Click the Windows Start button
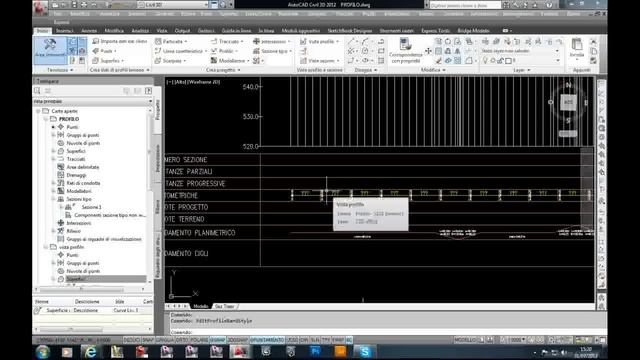Image resolution: width=640 pixels, height=360 pixels. tap(42, 351)
